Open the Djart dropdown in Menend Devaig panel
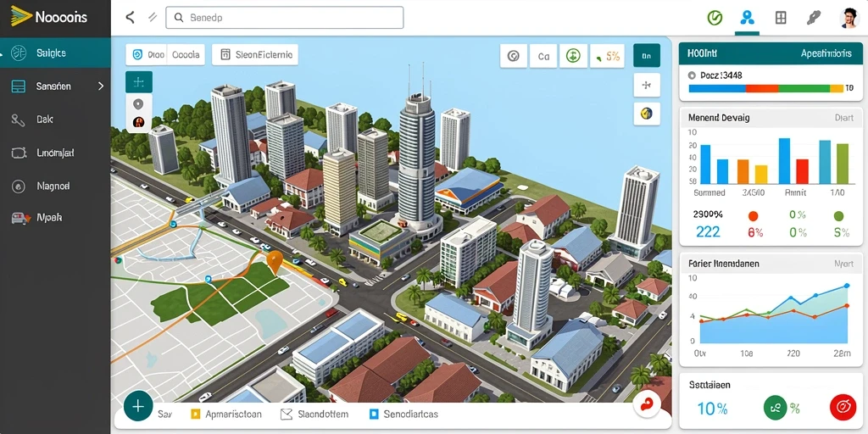Image resolution: width=868 pixels, height=434 pixels. (x=843, y=118)
